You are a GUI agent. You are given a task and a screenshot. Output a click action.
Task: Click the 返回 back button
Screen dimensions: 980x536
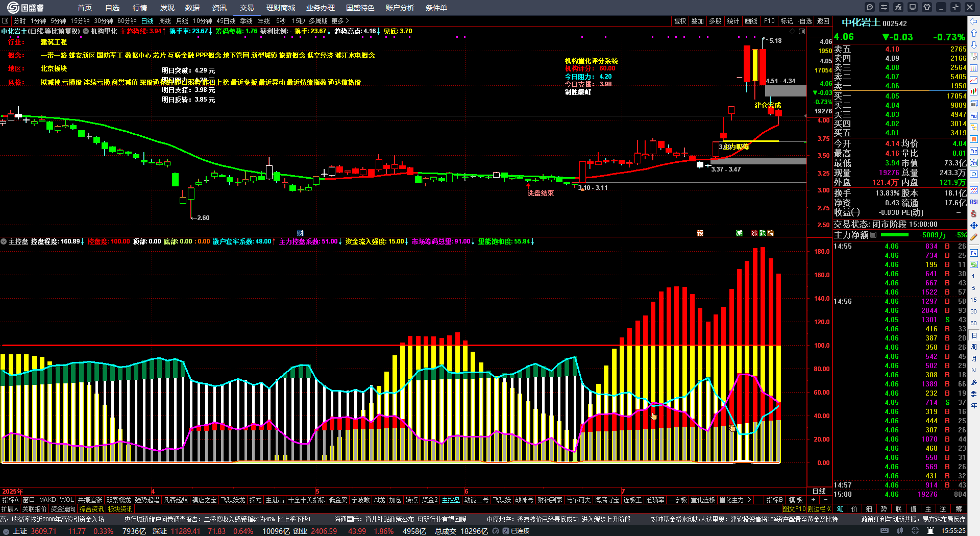(823, 21)
